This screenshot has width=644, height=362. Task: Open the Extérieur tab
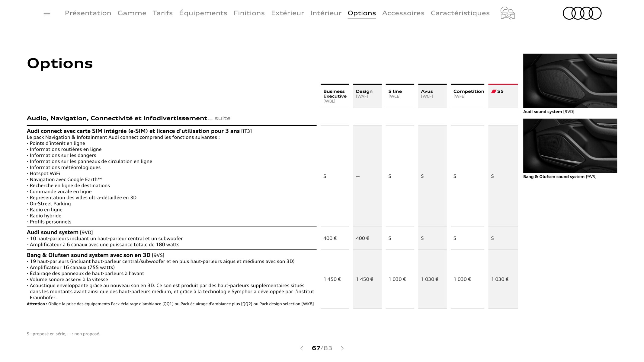point(287,13)
